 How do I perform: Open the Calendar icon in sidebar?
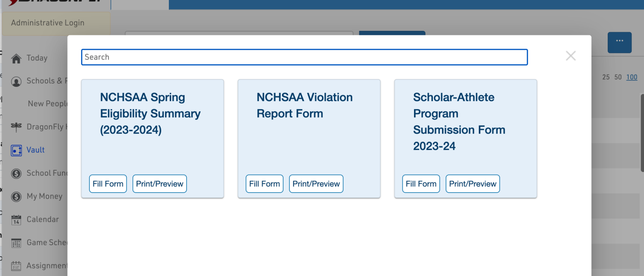(x=16, y=219)
